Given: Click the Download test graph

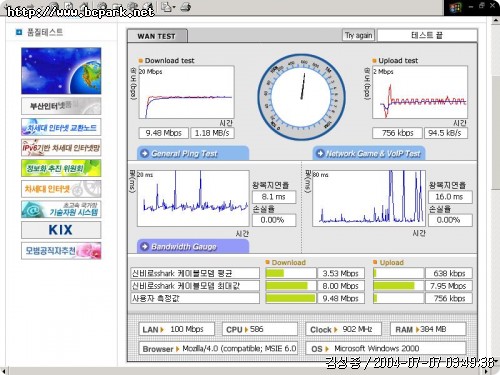Looking at the screenshot, I should (186, 92).
